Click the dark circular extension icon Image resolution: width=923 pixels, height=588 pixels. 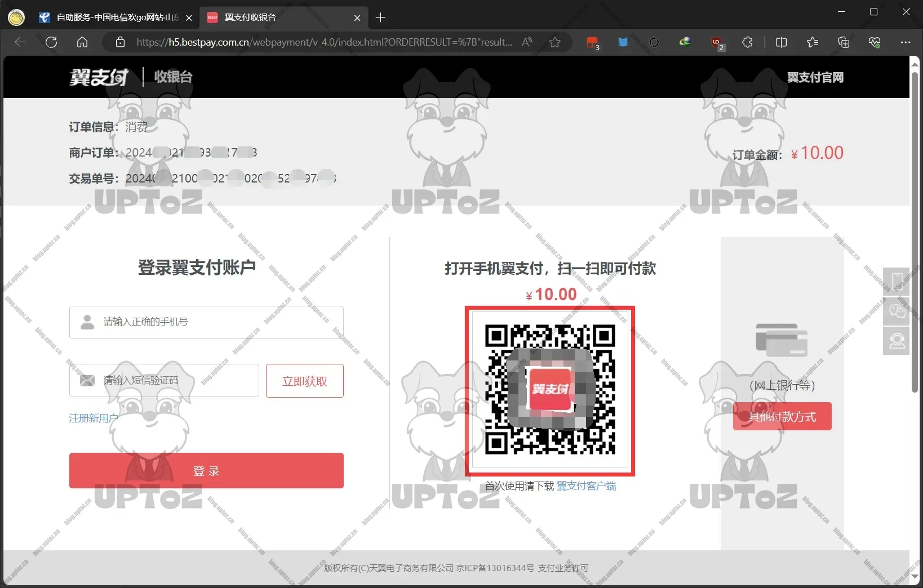[x=654, y=42]
